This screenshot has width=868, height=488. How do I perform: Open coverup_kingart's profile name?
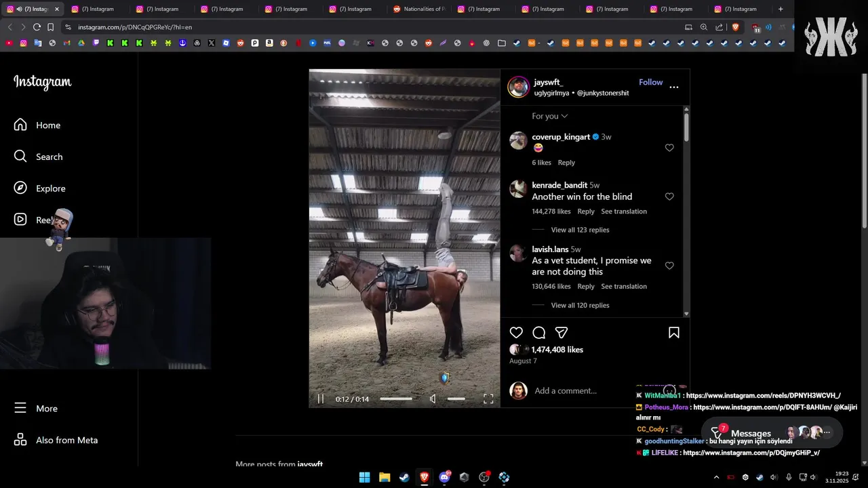561,137
